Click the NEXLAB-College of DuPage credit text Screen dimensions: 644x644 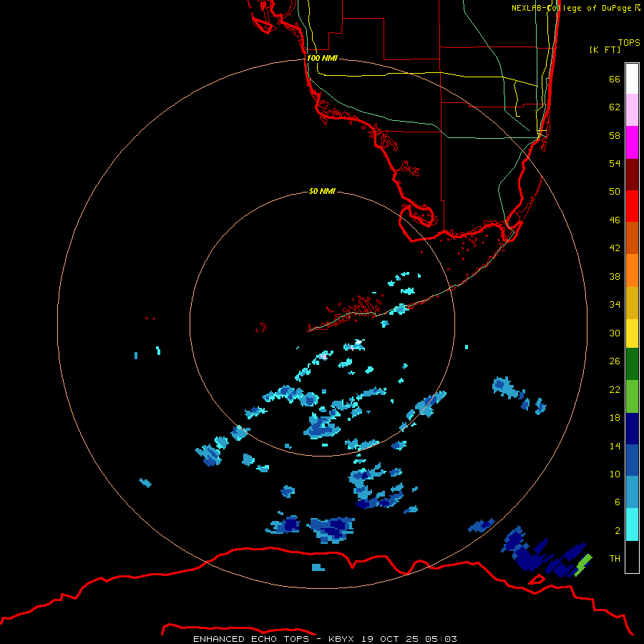tap(576, 8)
